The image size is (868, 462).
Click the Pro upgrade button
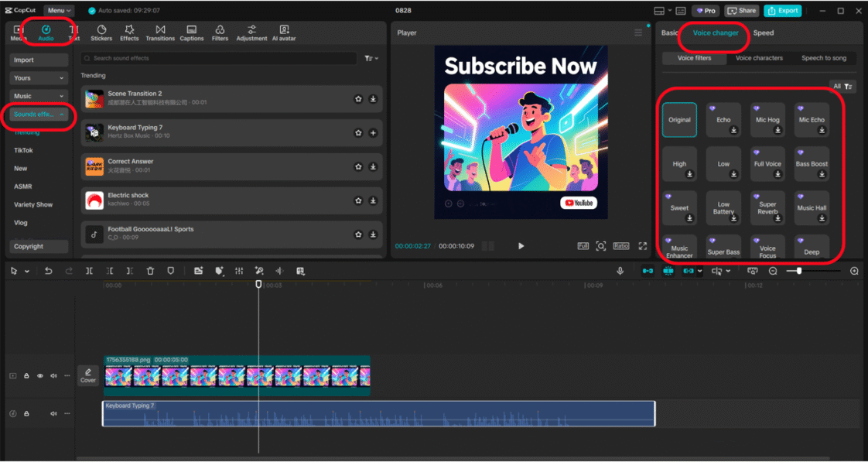706,11
